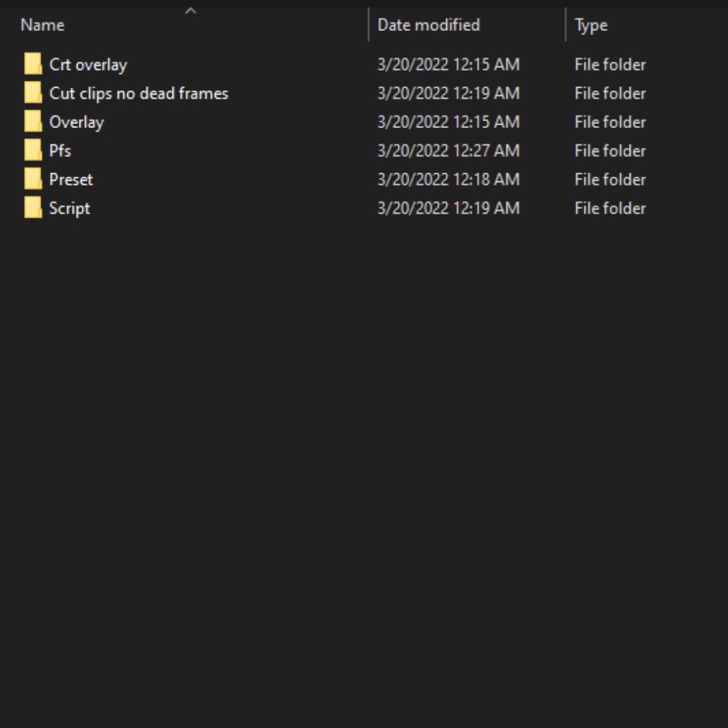Select the Script folder icon
Viewport: 728px width, 728px height.
[x=33, y=208]
